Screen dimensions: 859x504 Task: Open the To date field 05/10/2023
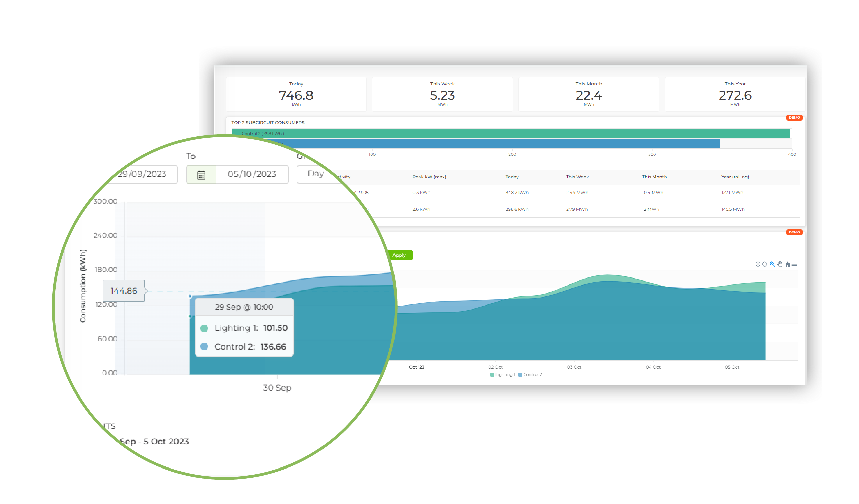click(x=252, y=174)
